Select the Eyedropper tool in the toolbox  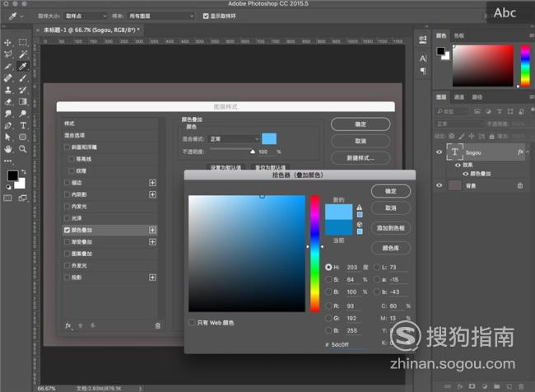click(x=22, y=66)
